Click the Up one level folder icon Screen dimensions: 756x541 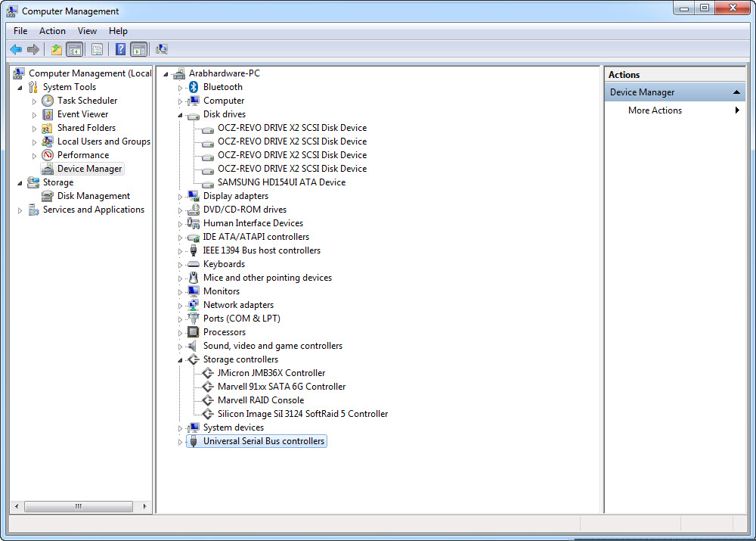(x=57, y=49)
